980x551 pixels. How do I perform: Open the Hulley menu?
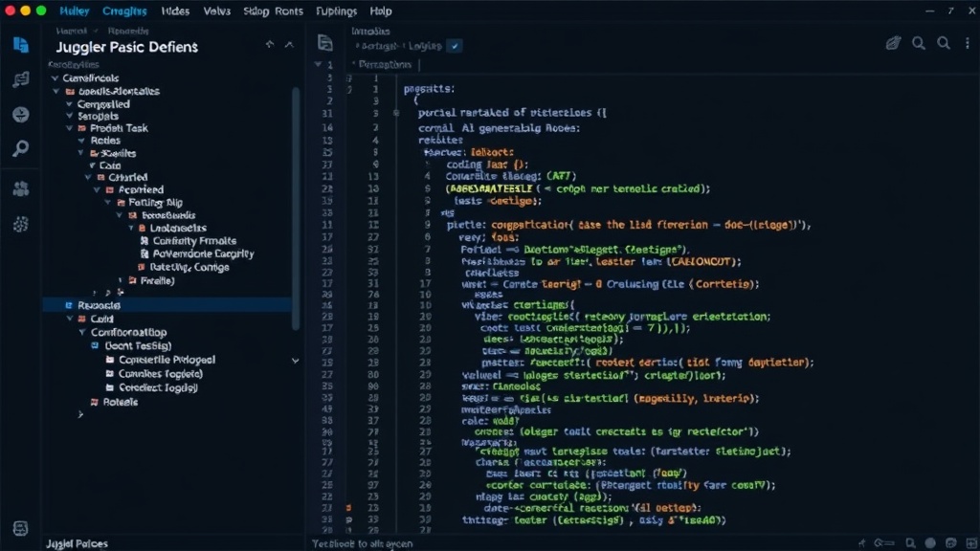(75, 11)
